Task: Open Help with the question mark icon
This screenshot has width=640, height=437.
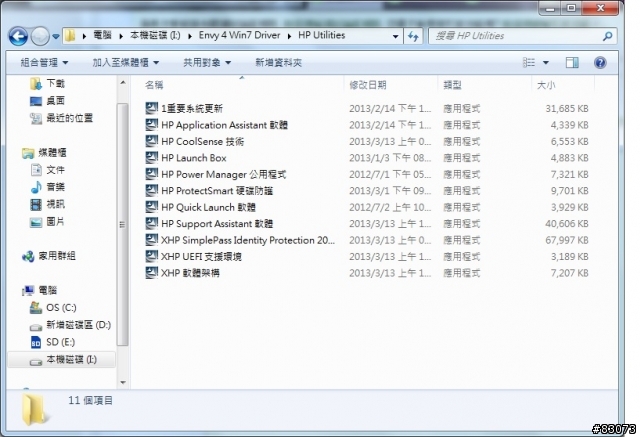Action: tap(600, 62)
